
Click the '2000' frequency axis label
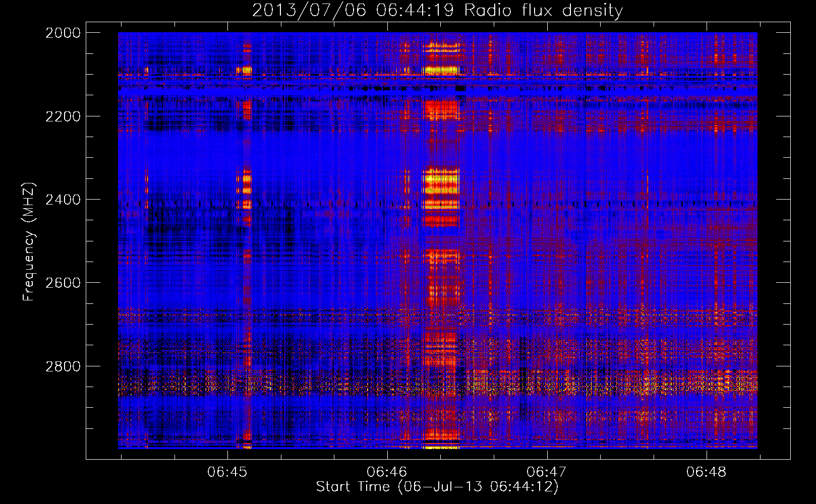[x=63, y=33]
